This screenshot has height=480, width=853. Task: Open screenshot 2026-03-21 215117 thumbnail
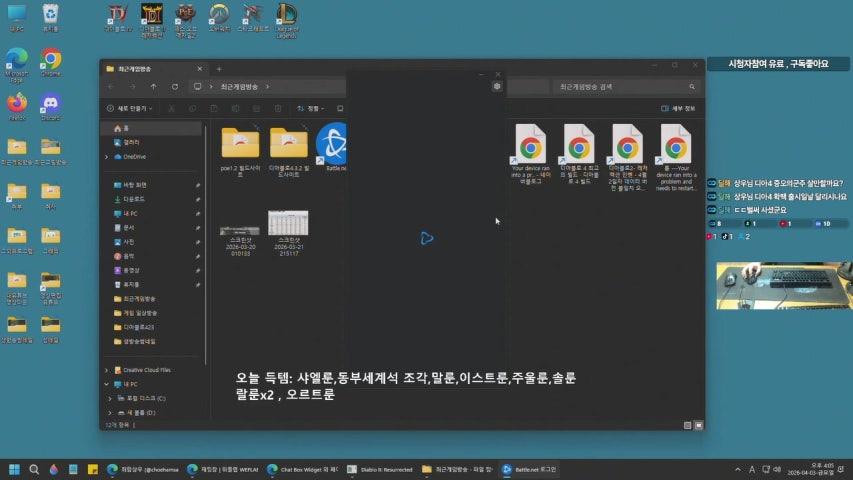[x=289, y=233]
